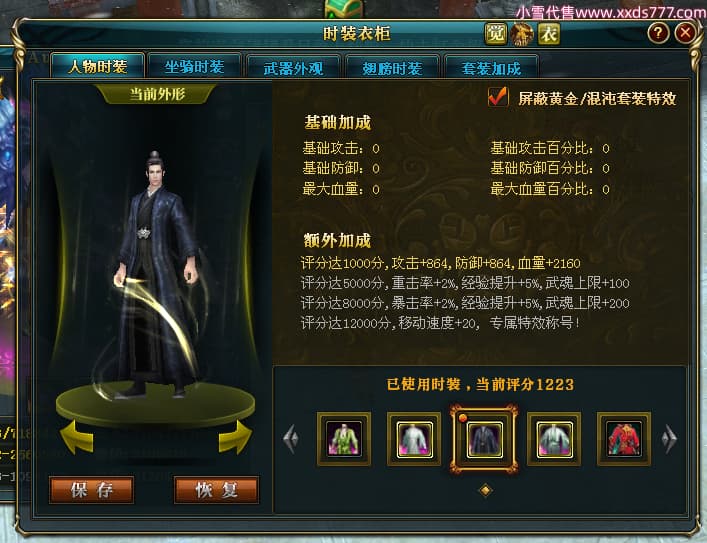The height and width of the screenshot is (543, 707).
Task: Show next costumes with right arrow
Action: point(670,438)
